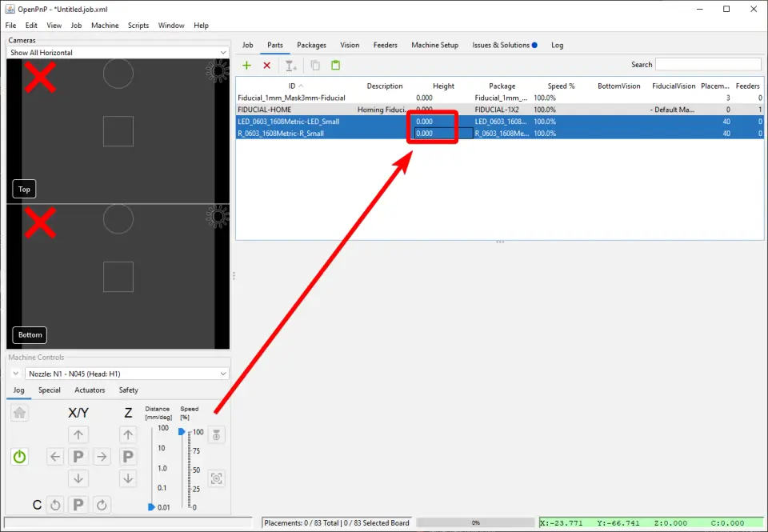The height and width of the screenshot is (532, 768).
Task: Jog Z axis down with arrow button
Action: (x=128, y=478)
